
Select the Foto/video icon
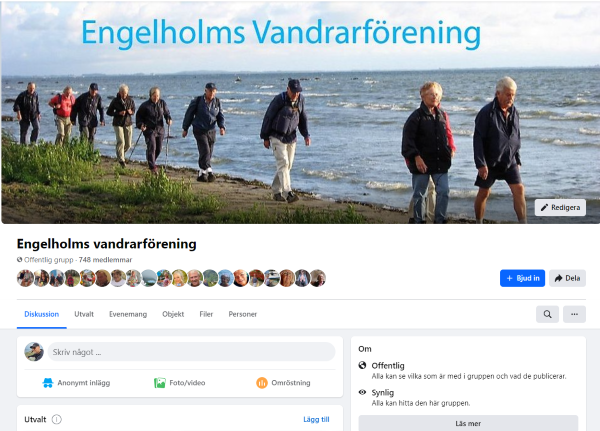point(160,383)
